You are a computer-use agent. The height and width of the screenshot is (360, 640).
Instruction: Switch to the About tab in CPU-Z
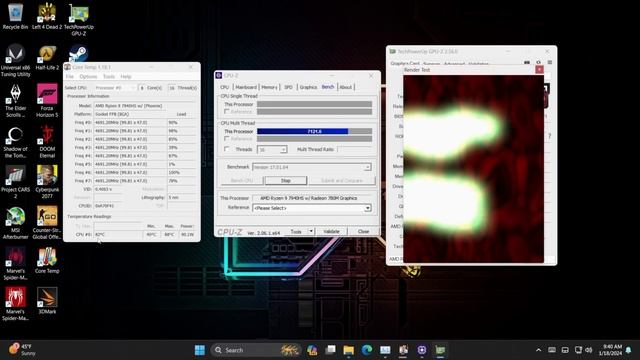pos(346,87)
